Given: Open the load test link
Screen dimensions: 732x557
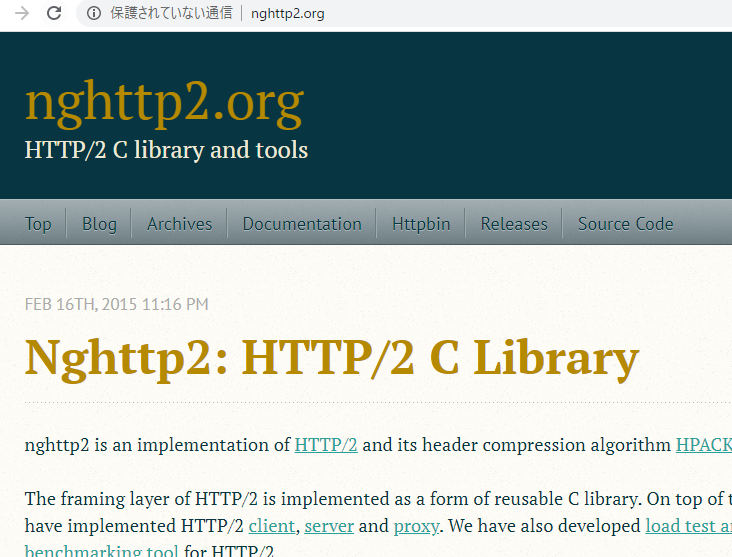Looking at the screenshot, I should pyautogui.click(x=689, y=526).
